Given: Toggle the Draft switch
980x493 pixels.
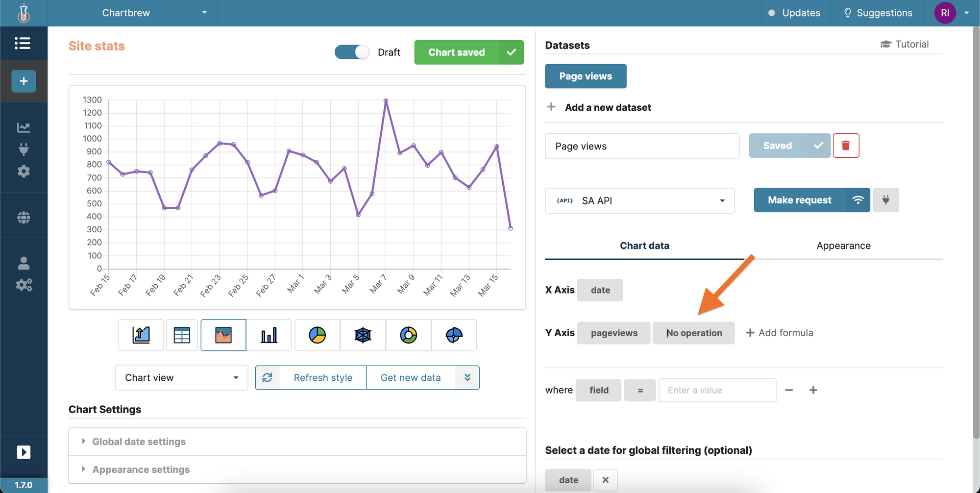Looking at the screenshot, I should [x=351, y=52].
